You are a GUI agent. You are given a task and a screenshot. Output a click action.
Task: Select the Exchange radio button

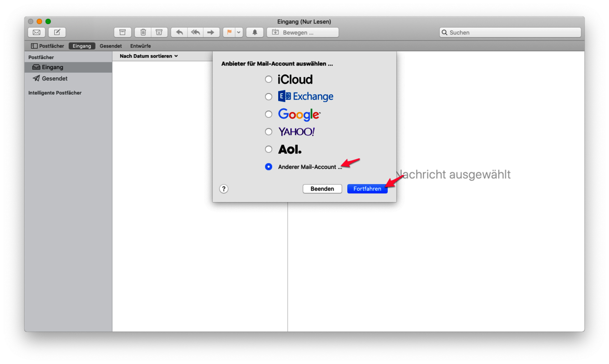tap(269, 96)
